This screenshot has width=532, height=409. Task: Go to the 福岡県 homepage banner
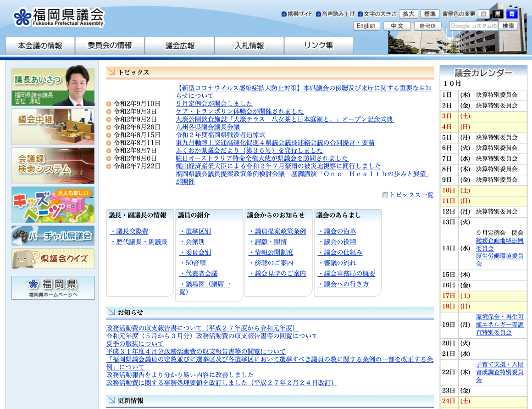(53, 288)
